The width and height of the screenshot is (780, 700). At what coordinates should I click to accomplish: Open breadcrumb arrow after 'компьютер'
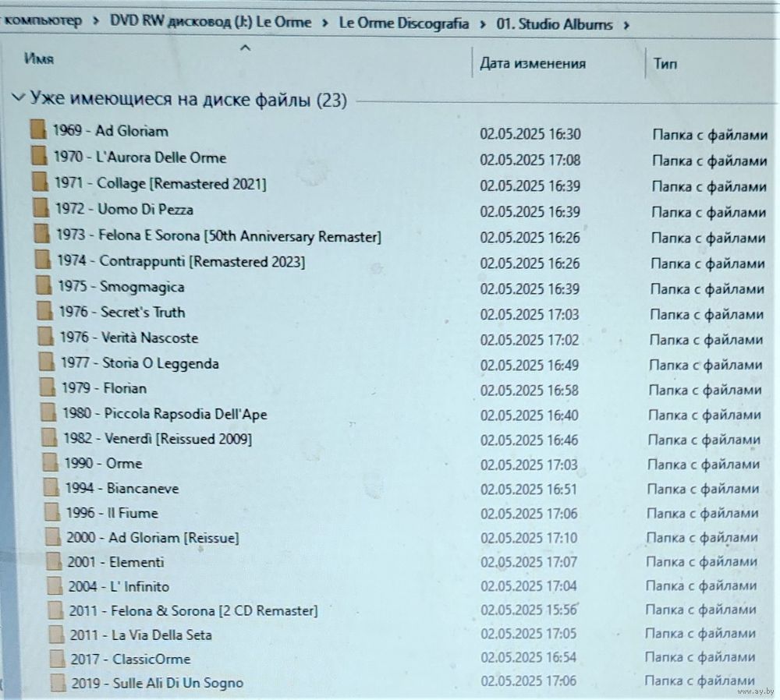point(96,21)
